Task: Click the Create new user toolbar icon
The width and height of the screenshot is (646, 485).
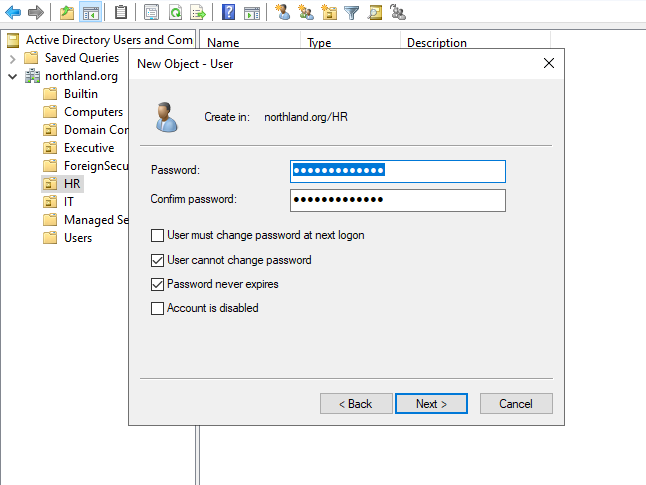Action: click(x=283, y=13)
